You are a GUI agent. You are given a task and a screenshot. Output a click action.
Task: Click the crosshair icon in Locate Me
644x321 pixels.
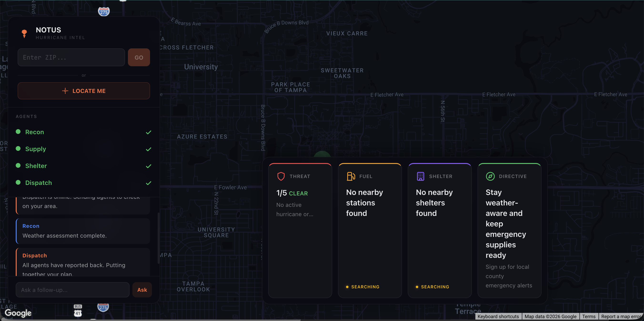click(65, 91)
